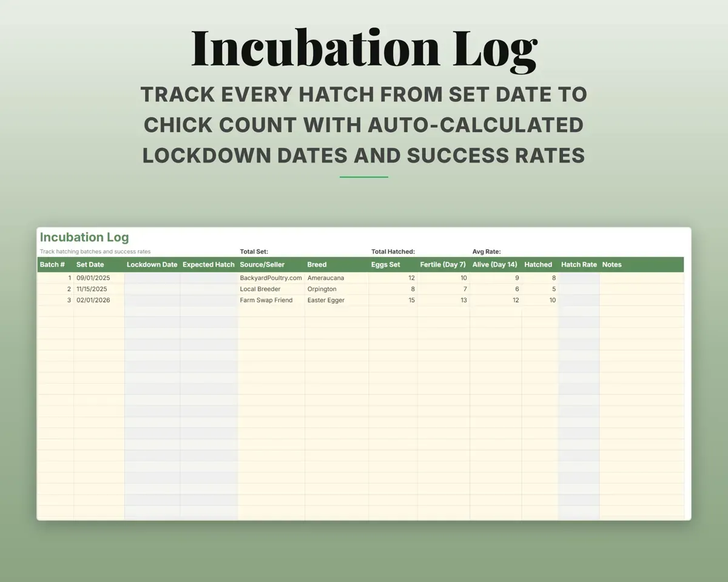The width and height of the screenshot is (728, 582).
Task: Select the Fertile (Day 7) cell for Ameraucana batch
Action: 443,278
